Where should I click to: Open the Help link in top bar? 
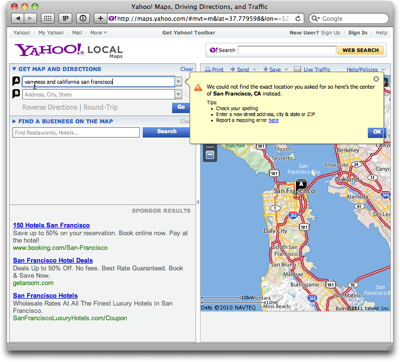pos(381,33)
